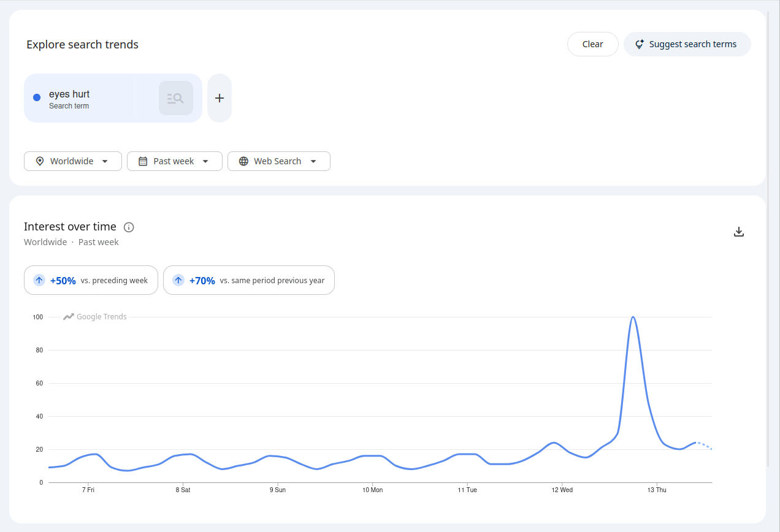780x532 pixels.
Task: Click the globe icon for Web Search
Action: tap(243, 161)
